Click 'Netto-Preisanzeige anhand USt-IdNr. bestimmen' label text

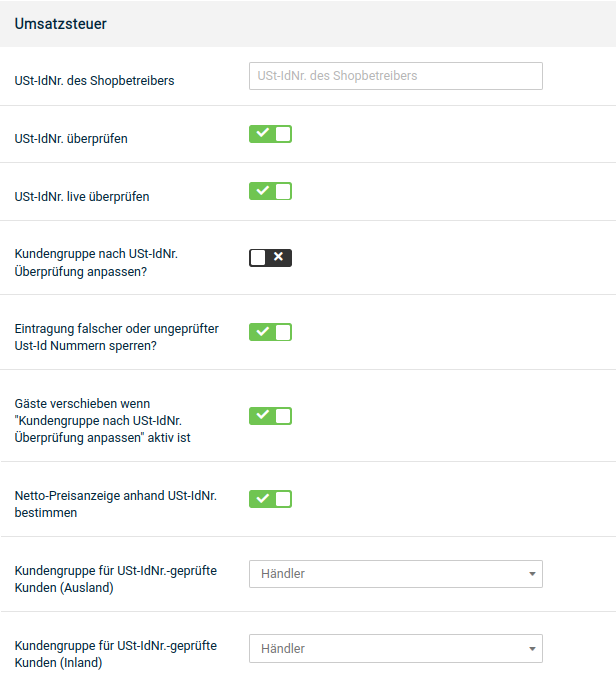point(115,504)
